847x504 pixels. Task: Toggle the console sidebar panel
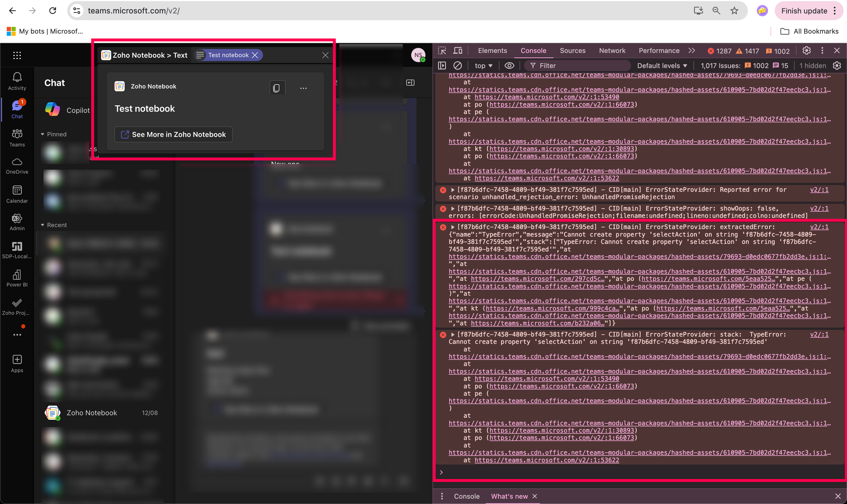[x=442, y=66]
